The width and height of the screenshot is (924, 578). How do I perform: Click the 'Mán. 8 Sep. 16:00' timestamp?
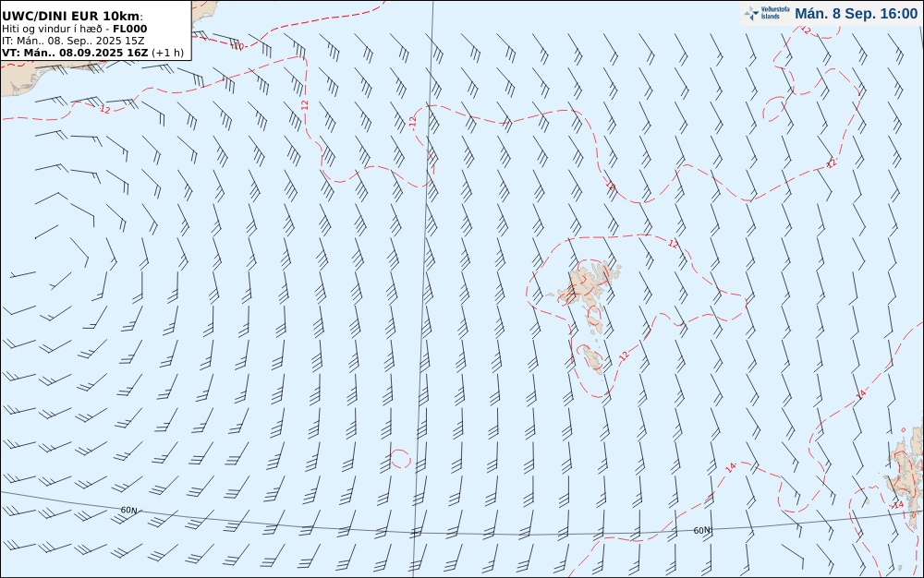pyautogui.click(x=857, y=14)
